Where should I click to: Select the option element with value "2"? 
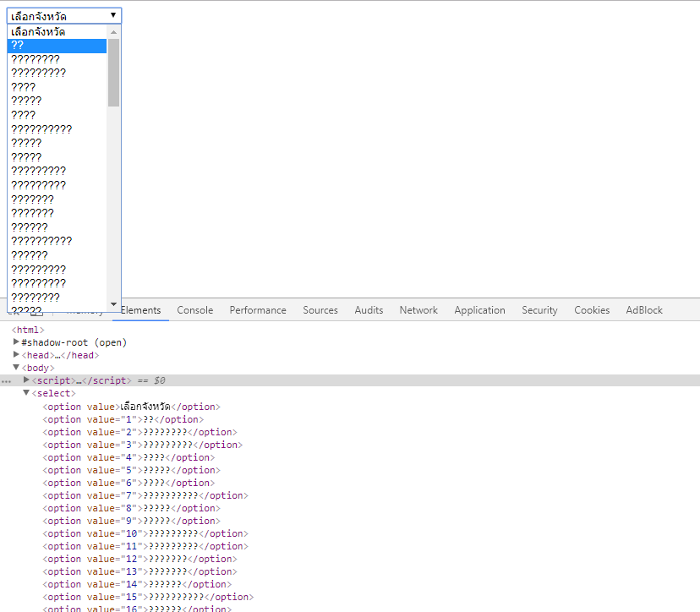click(x=139, y=432)
